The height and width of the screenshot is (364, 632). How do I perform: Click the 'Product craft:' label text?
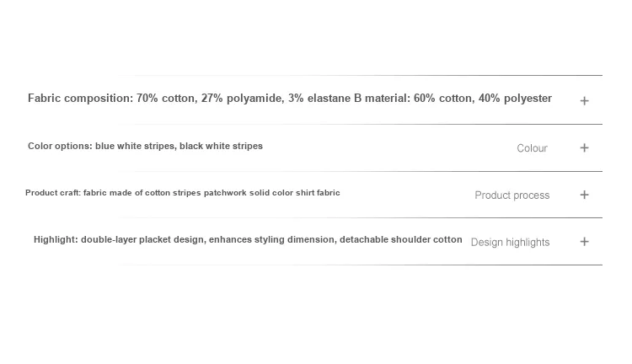point(53,193)
